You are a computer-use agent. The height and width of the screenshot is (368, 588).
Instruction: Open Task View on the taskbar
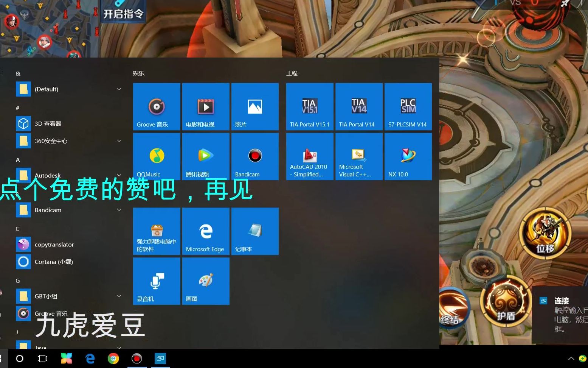pos(42,358)
